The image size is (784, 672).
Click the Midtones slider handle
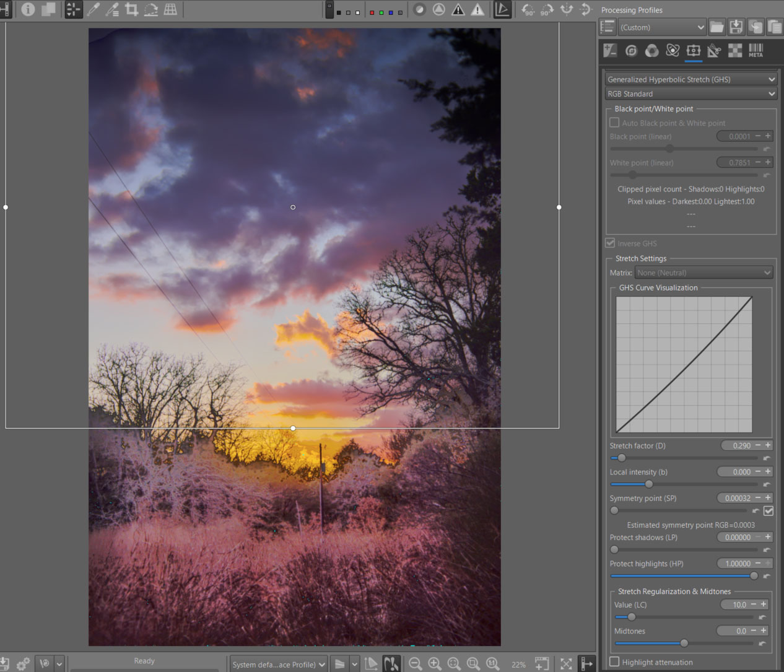point(684,643)
